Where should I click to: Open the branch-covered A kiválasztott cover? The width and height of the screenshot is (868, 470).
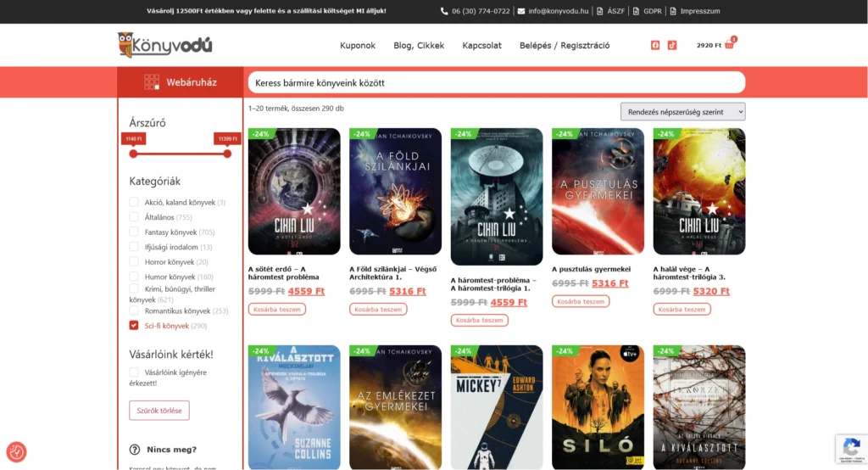click(699, 407)
